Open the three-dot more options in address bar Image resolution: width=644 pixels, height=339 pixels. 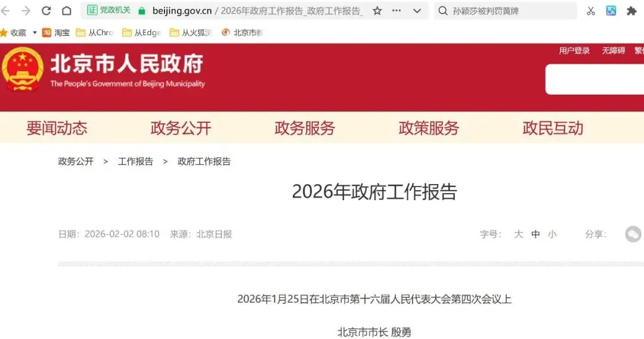397,11
